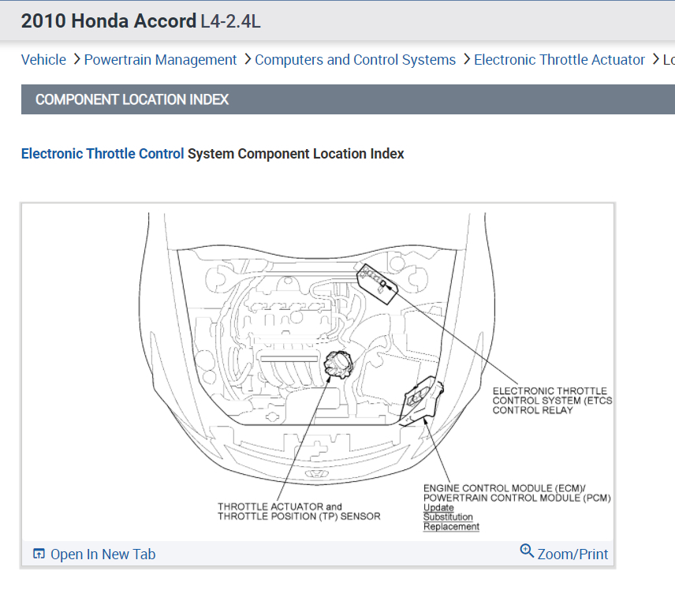
Task: Click the L4-2.4L engine text
Action: point(230,21)
